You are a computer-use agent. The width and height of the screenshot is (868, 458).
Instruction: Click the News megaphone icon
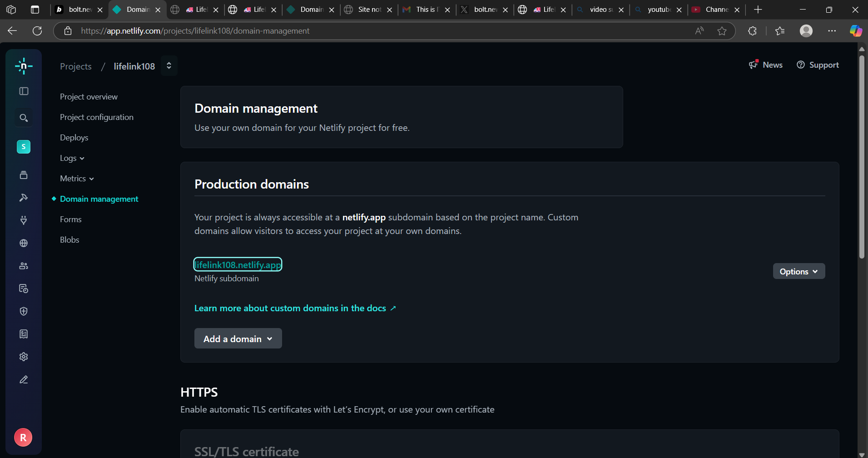754,65
